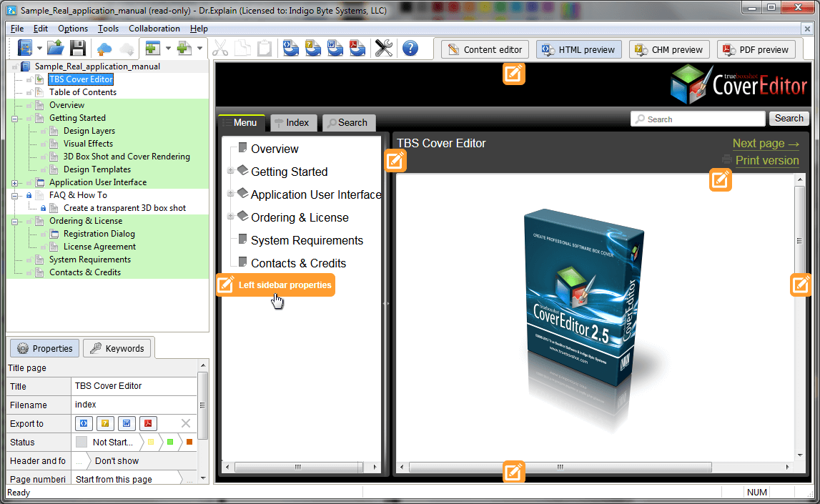Expand the Application User Interface project tree node
This screenshot has height=504, width=820.
[x=15, y=183]
